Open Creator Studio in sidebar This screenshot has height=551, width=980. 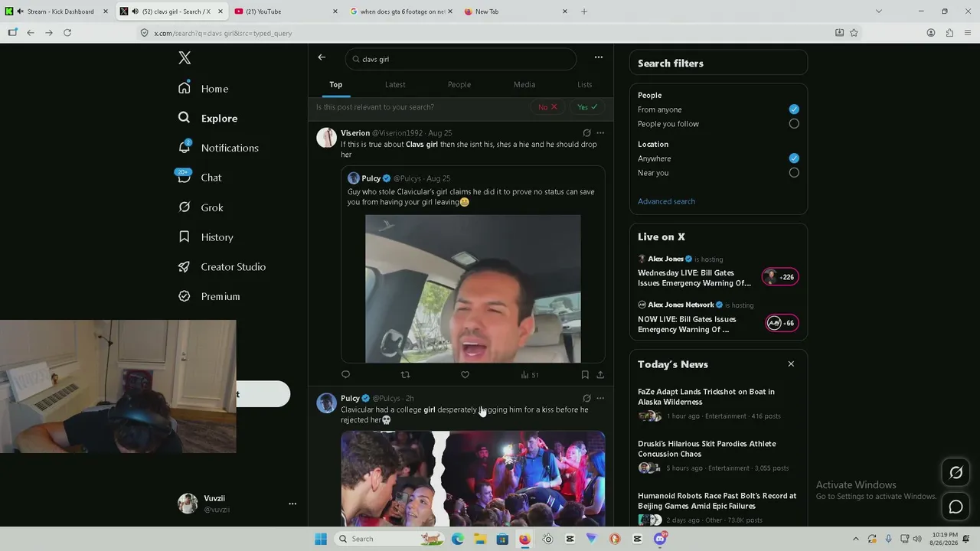coord(222,267)
